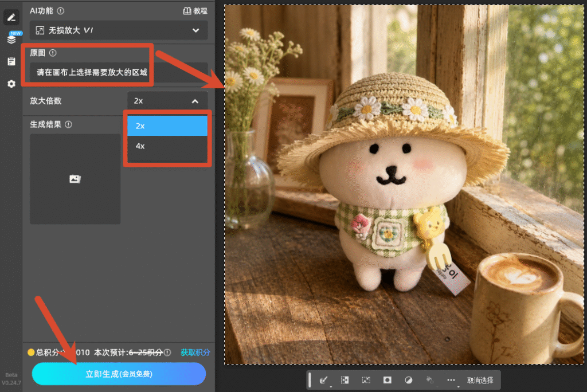
Task: Click the empty 生成结果 thumbnail
Action: (75, 179)
